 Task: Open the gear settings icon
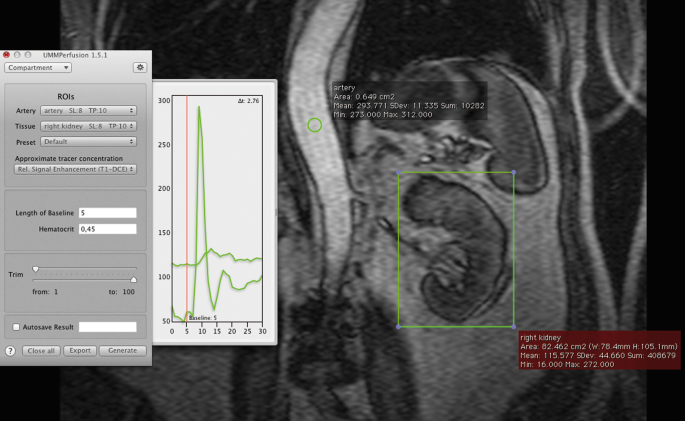140,68
